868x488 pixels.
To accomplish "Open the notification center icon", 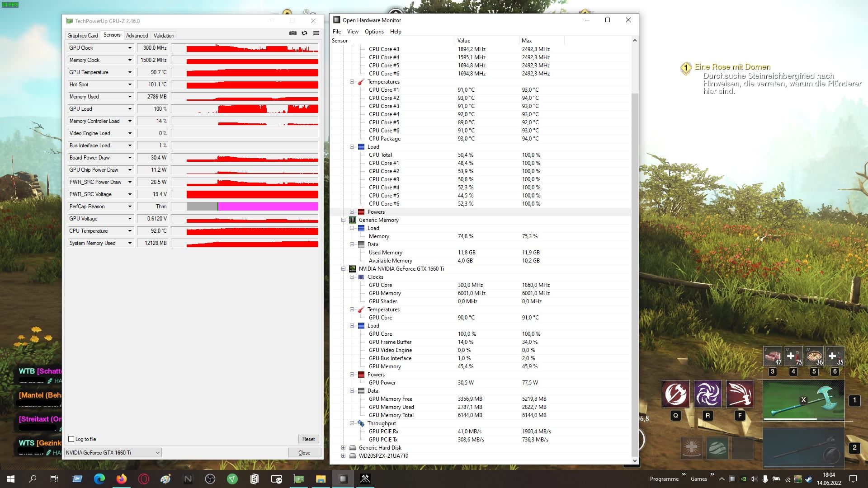I will click(x=853, y=479).
